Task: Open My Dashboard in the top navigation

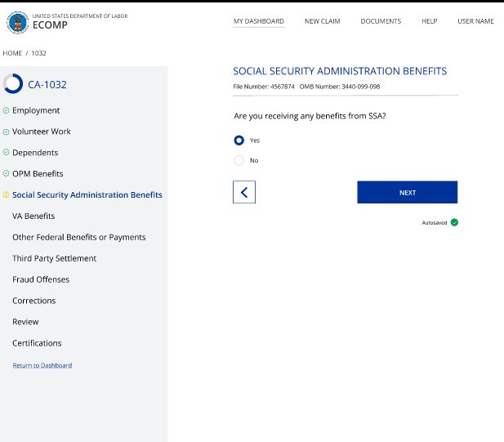Action: pyautogui.click(x=259, y=21)
